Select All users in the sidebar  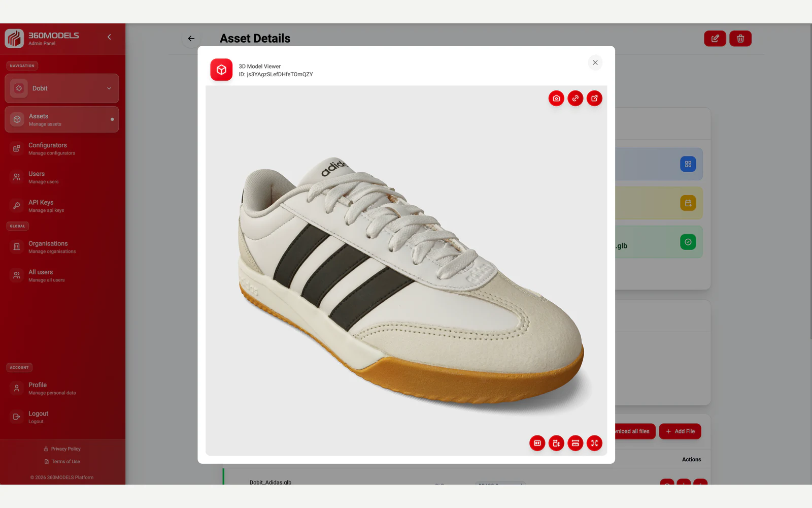[62, 276]
